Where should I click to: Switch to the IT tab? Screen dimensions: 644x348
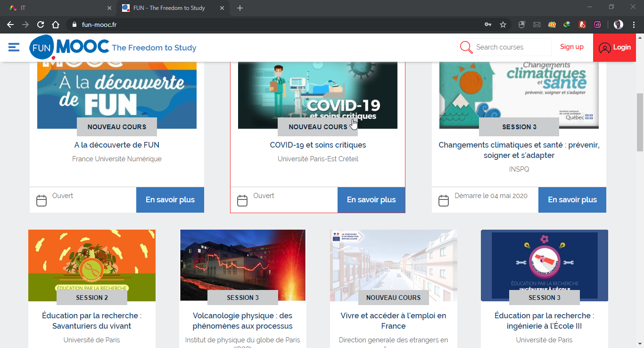58,8
